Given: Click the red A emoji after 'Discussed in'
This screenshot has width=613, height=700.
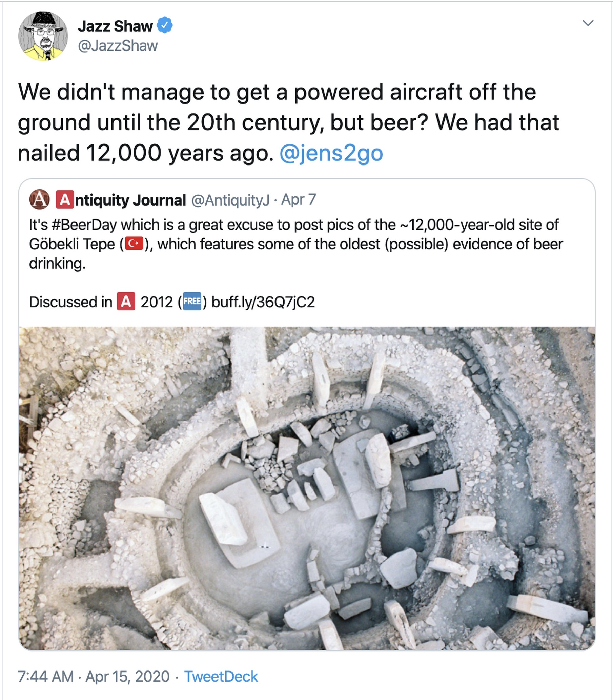Looking at the screenshot, I should pyautogui.click(x=126, y=302).
